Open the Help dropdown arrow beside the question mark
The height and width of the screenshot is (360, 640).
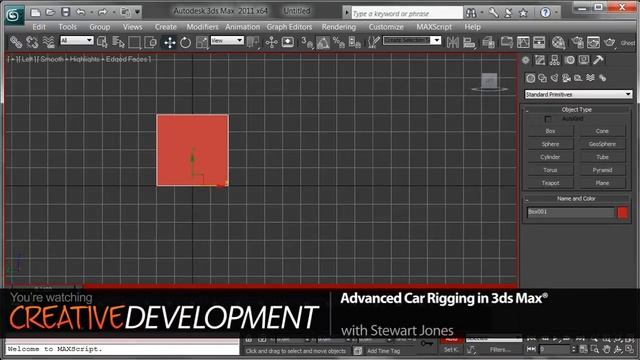pyautogui.click(x=555, y=13)
